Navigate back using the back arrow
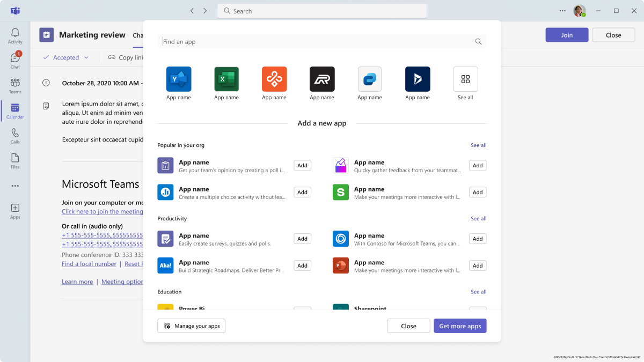644x362 pixels. [x=192, y=11]
